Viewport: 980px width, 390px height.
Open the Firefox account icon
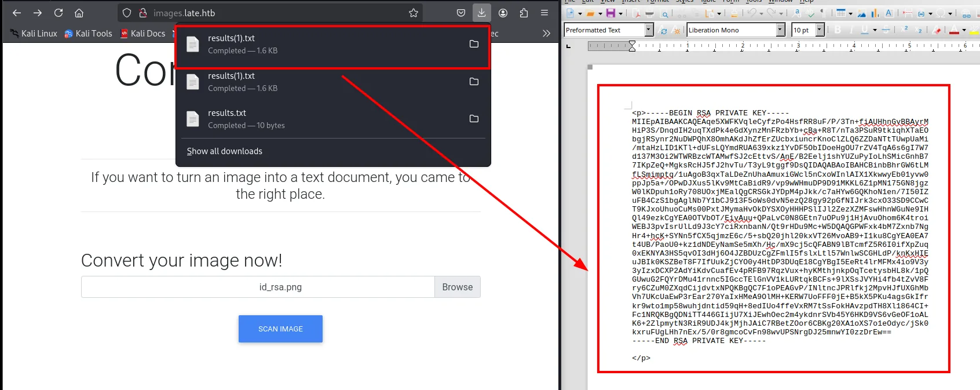503,13
